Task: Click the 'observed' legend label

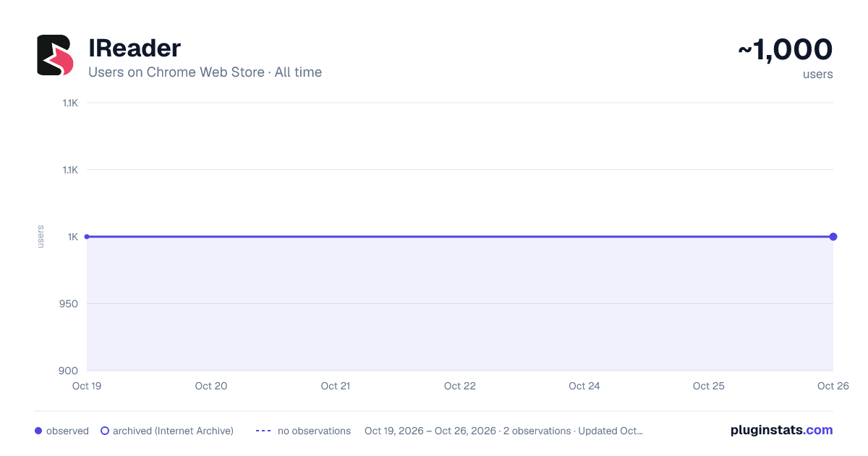Action: [67, 431]
